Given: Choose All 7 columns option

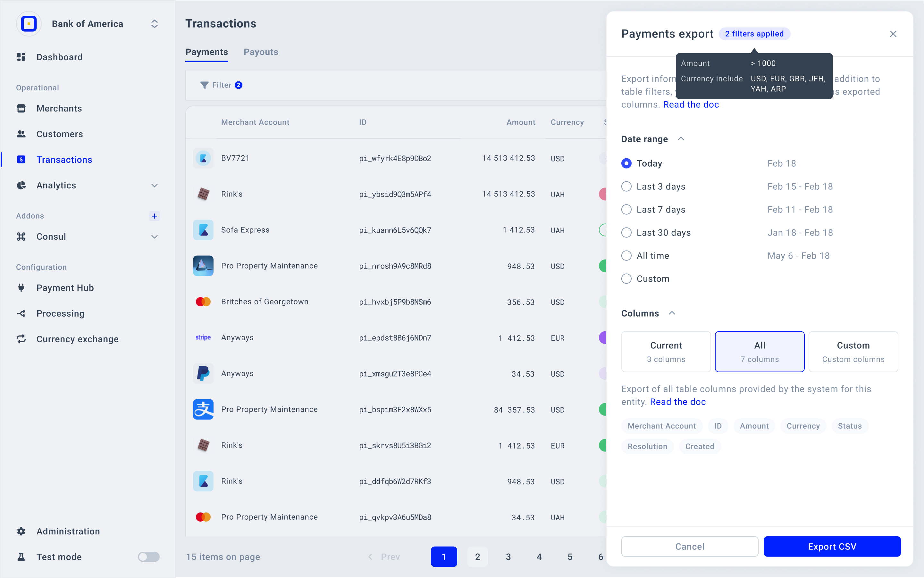Looking at the screenshot, I should pyautogui.click(x=760, y=352).
